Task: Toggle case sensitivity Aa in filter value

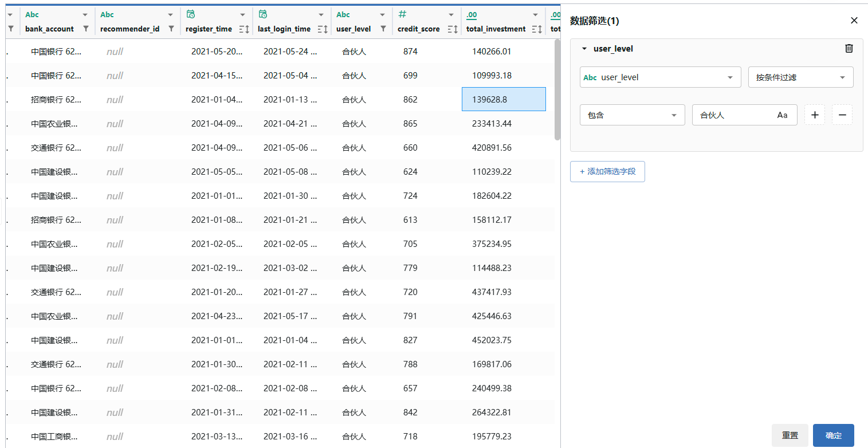Action: coord(782,115)
